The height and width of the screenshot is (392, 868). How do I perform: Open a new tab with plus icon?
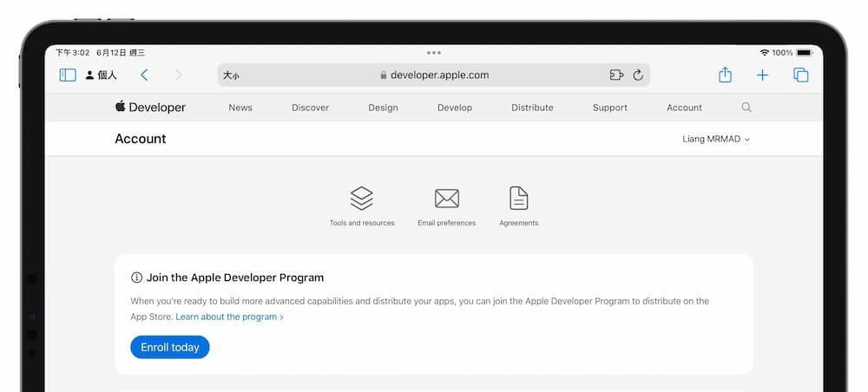pos(762,75)
